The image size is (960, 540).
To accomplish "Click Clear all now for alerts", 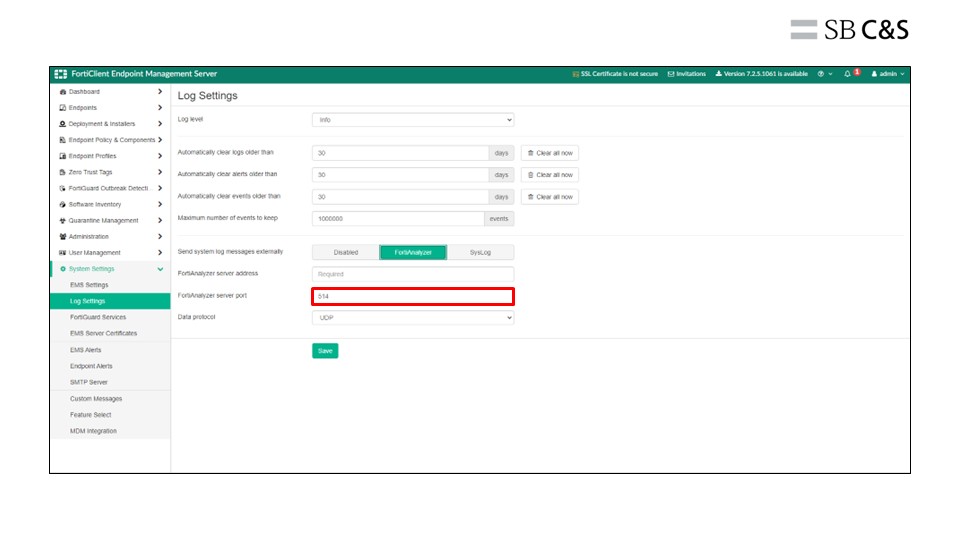I will [x=550, y=175].
